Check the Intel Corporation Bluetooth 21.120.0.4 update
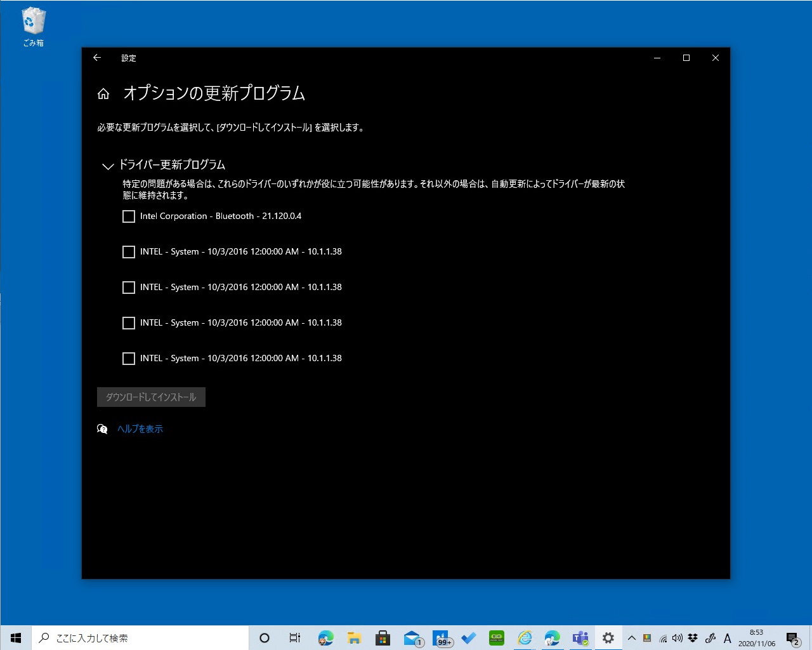The height and width of the screenshot is (650, 812). pos(128,216)
